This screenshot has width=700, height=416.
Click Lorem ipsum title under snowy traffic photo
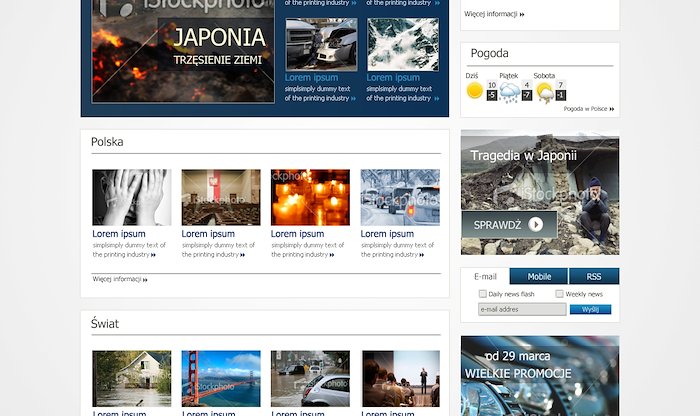click(x=387, y=234)
